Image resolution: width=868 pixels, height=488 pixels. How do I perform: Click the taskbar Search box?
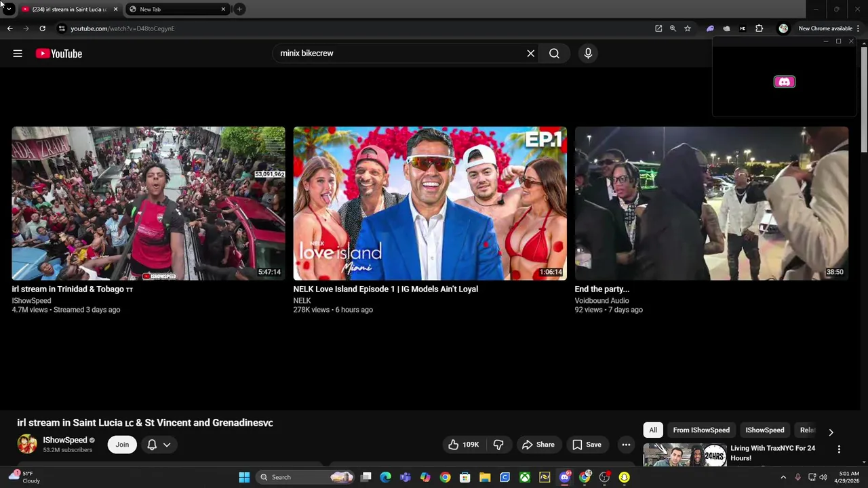click(x=307, y=477)
